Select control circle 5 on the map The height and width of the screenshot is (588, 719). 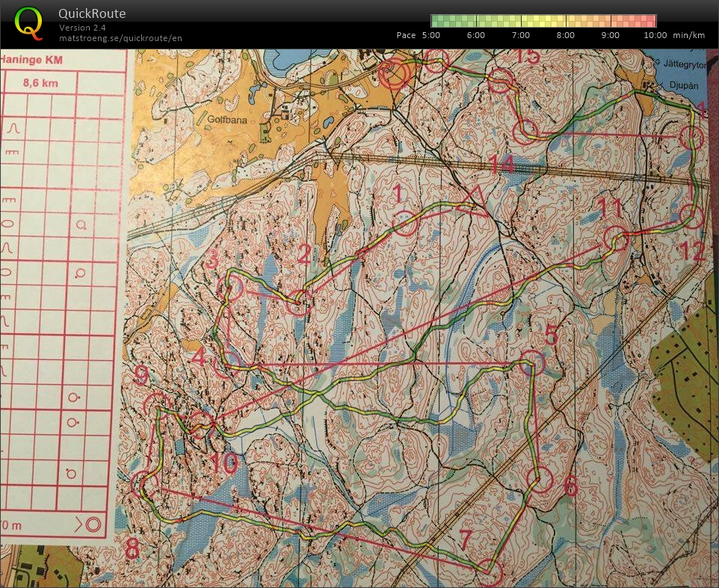[x=532, y=362]
